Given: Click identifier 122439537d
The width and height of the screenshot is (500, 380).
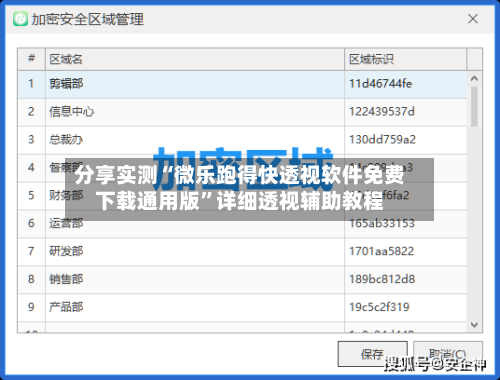Looking at the screenshot, I should [x=382, y=112].
